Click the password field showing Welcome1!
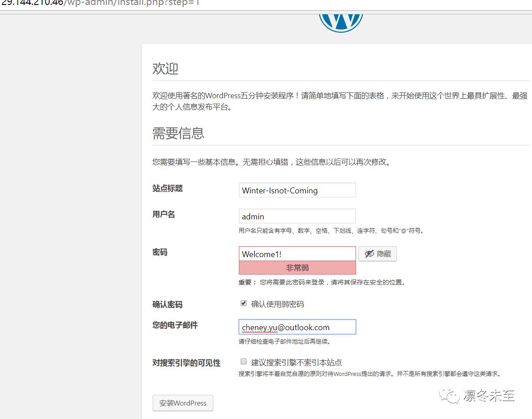Viewport: 532px width, 419px height. point(297,254)
